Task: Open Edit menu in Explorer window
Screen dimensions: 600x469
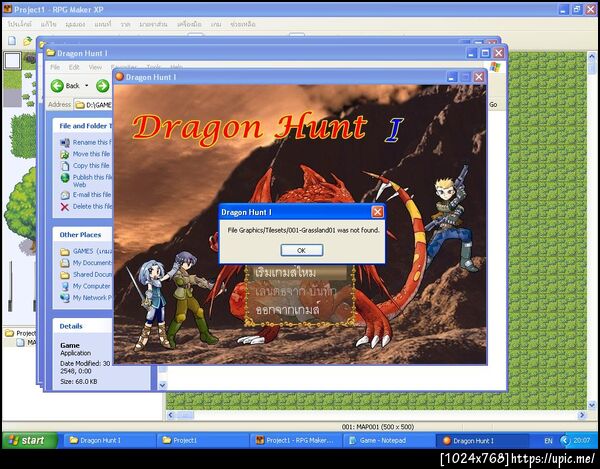Action: [x=74, y=67]
